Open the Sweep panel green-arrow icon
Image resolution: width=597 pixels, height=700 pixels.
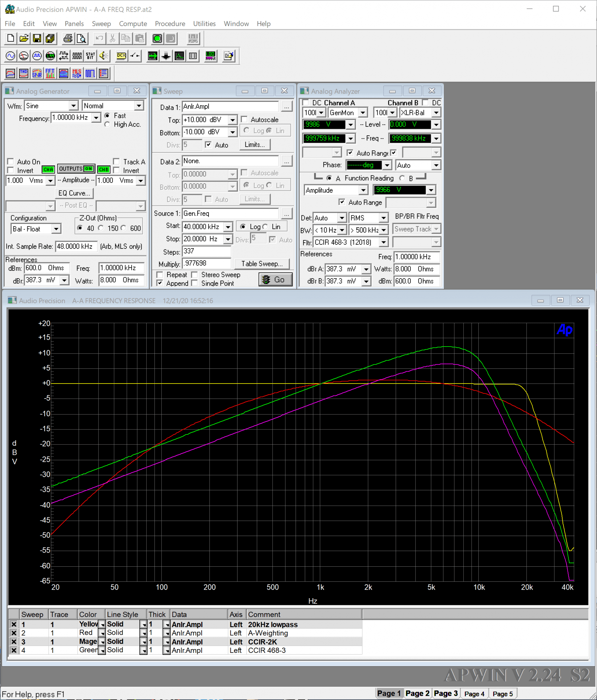tap(152, 56)
